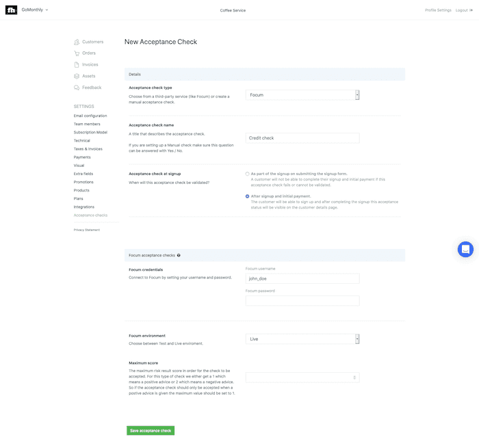This screenshot has height=448, width=479.
Task: Open Technical settings
Action: coord(82,140)
